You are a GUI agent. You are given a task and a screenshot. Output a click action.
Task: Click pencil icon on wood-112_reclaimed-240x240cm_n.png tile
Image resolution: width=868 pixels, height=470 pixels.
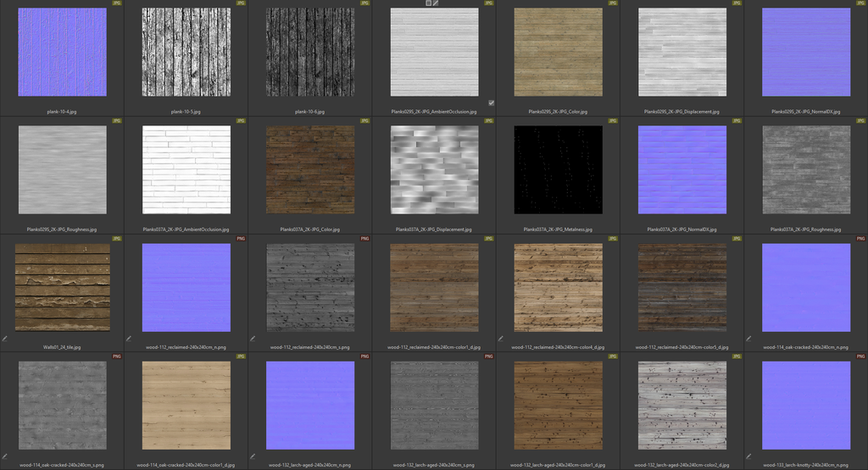[129, 338]
